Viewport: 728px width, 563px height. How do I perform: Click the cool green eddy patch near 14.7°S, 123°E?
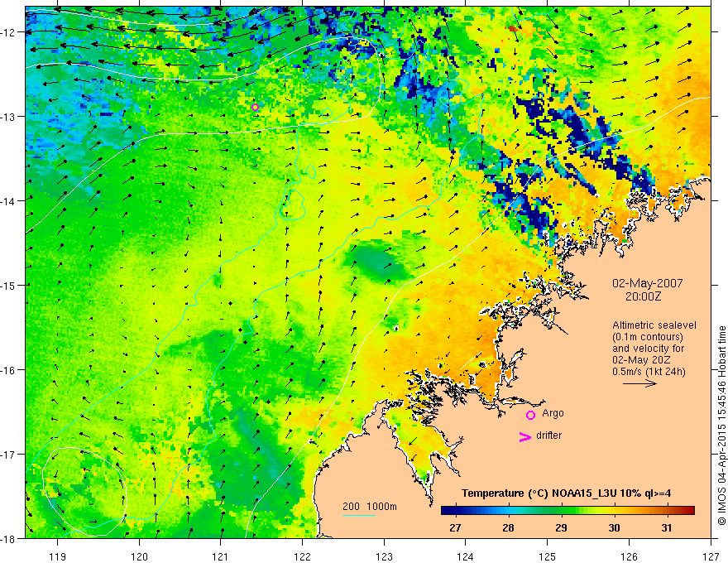click(377, 262)
